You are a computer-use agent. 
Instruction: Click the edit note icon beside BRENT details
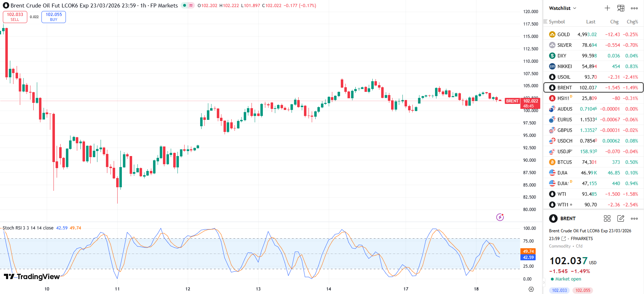tap(621, 218)
